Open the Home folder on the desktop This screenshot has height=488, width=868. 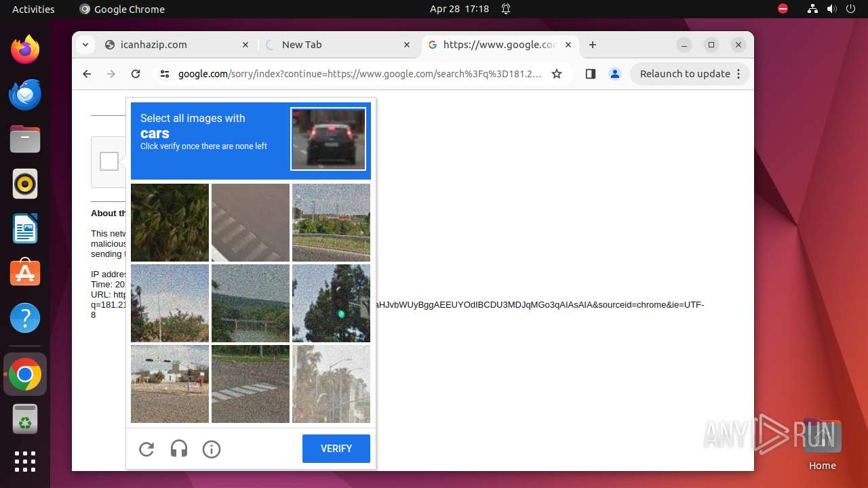click(x=822, y=444)
